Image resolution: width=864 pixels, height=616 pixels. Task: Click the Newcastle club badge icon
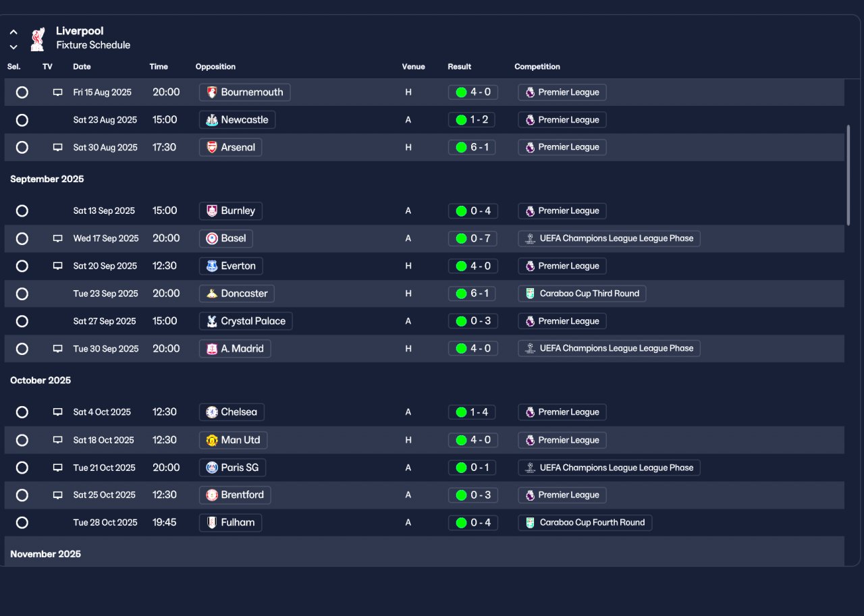click(212, 120)
